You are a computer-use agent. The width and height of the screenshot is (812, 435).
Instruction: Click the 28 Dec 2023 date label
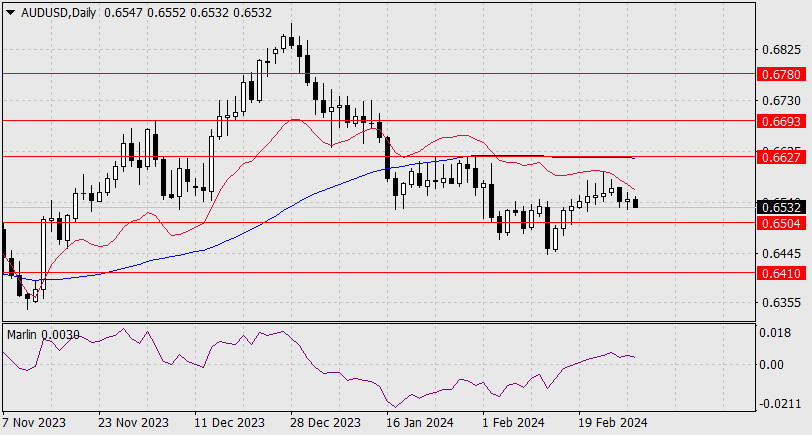(x=326, y=423)
